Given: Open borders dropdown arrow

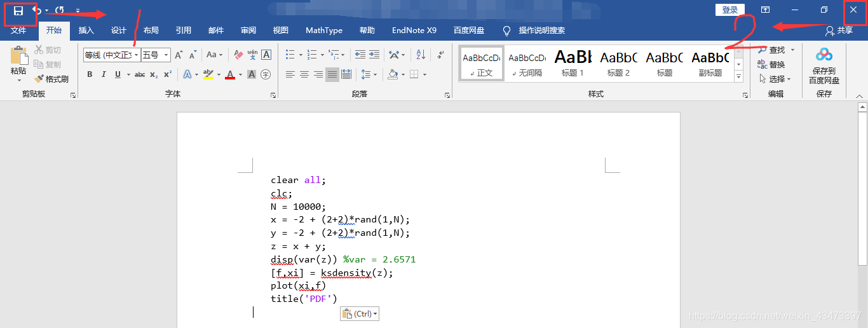Looking at the screenshot, I should (424, 74).
